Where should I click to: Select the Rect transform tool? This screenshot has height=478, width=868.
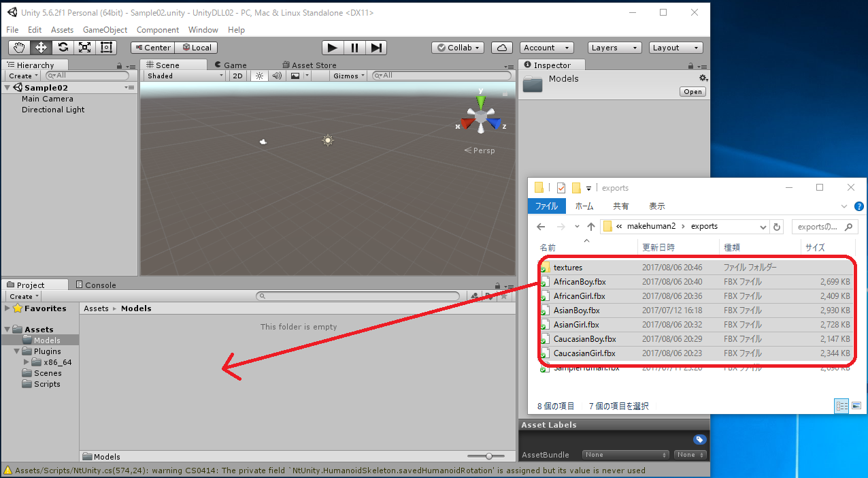106,48
